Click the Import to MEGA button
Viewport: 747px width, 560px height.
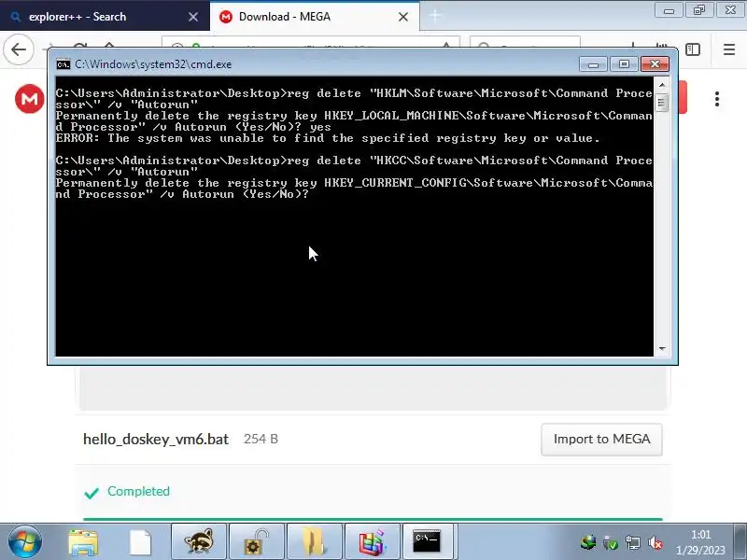(x=601, y=439)
